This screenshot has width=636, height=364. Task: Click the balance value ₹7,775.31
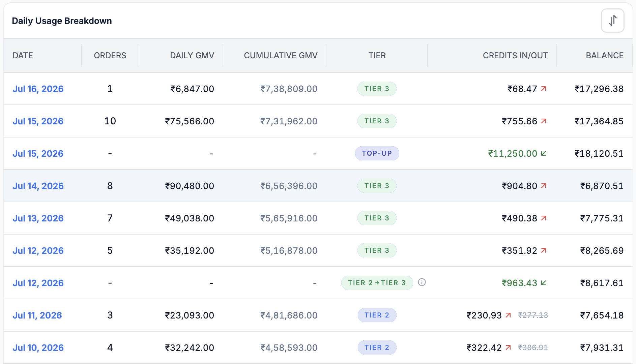click(602, 218)
